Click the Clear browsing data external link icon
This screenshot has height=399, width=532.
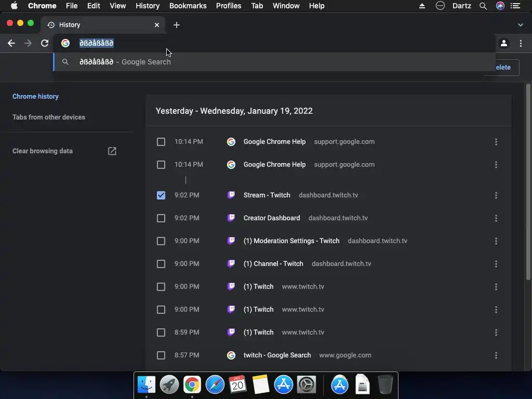point(112,151)
